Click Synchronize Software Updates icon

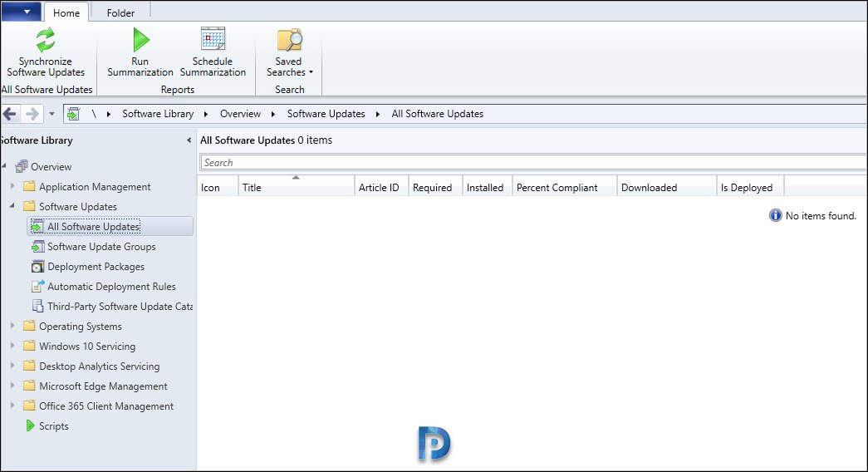click(46, 40)
